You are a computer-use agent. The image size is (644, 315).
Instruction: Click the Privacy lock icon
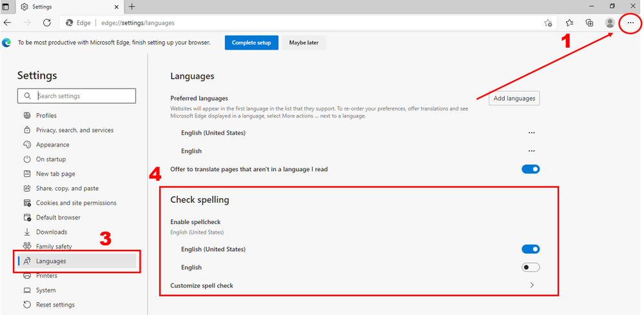tap(27, 130)
